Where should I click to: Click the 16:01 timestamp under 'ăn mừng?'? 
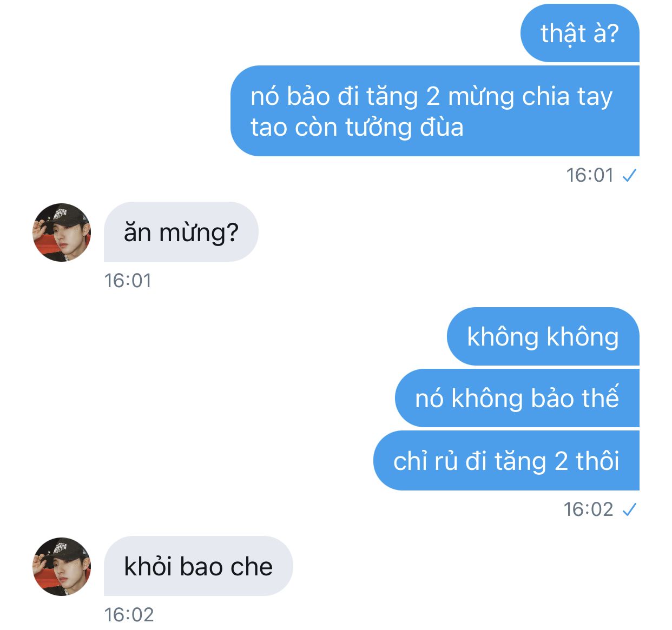(x=128, y=281)
